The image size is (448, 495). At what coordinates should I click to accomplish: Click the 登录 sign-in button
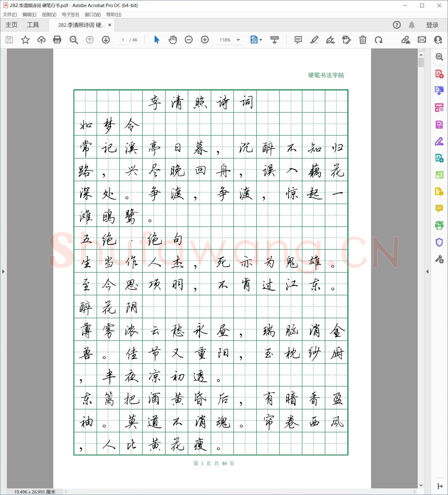click(x=433, y=25)
